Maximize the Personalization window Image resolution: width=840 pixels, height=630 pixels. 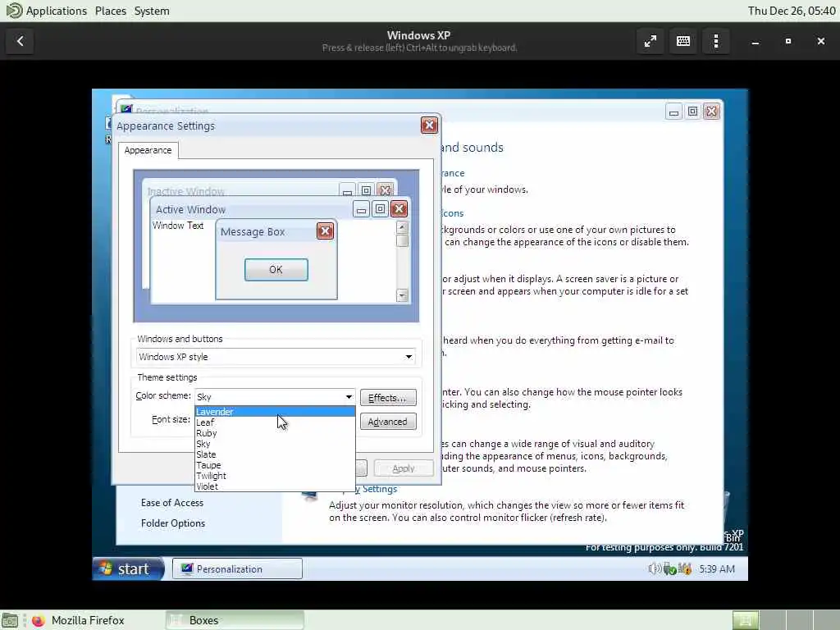[692, 112]
